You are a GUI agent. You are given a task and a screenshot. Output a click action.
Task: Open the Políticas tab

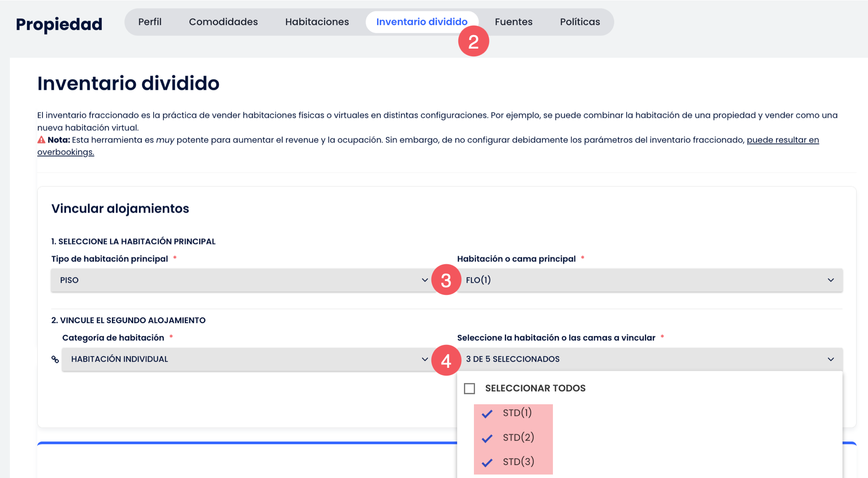[580, 22]
